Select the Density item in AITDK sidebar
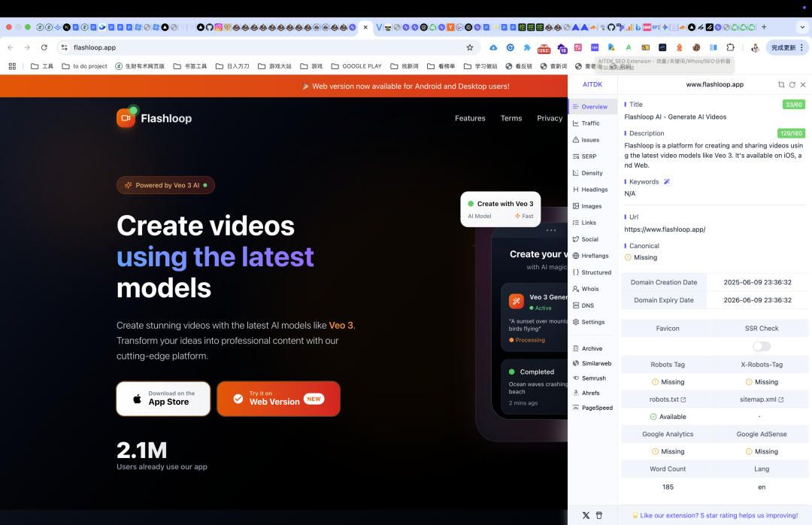812x525 pixels. (x=592, y=173)
